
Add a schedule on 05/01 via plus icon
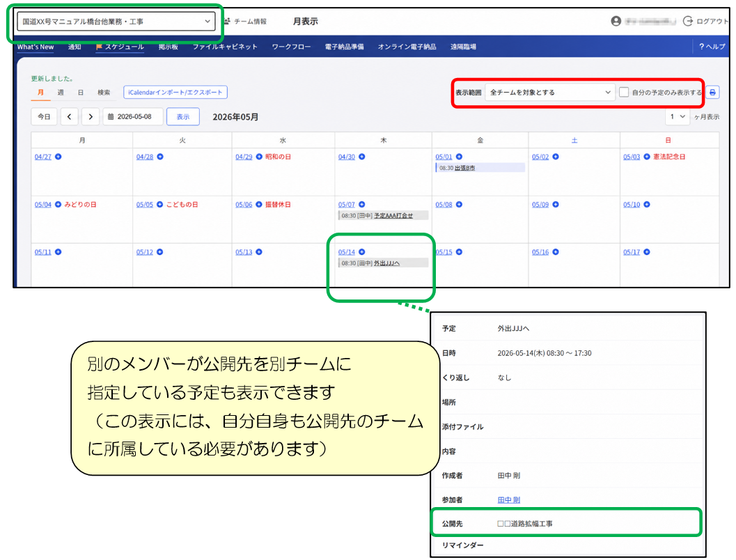coord(459,157)
